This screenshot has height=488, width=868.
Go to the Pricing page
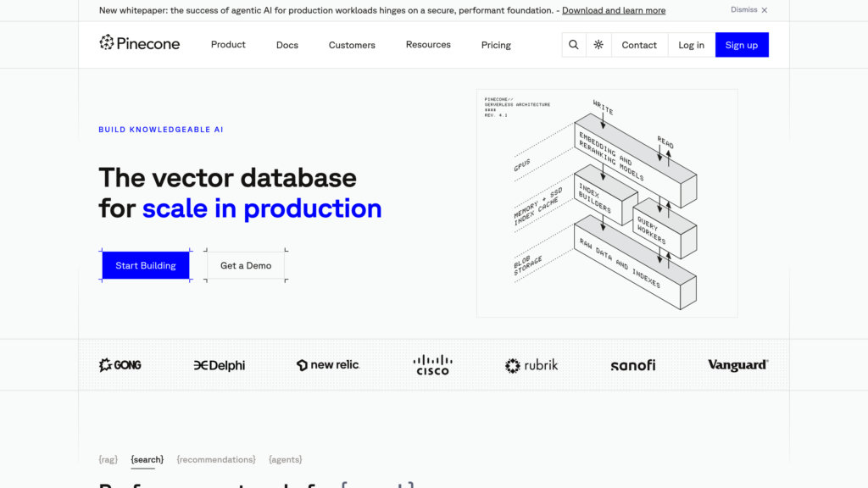[x=496, y=45]
